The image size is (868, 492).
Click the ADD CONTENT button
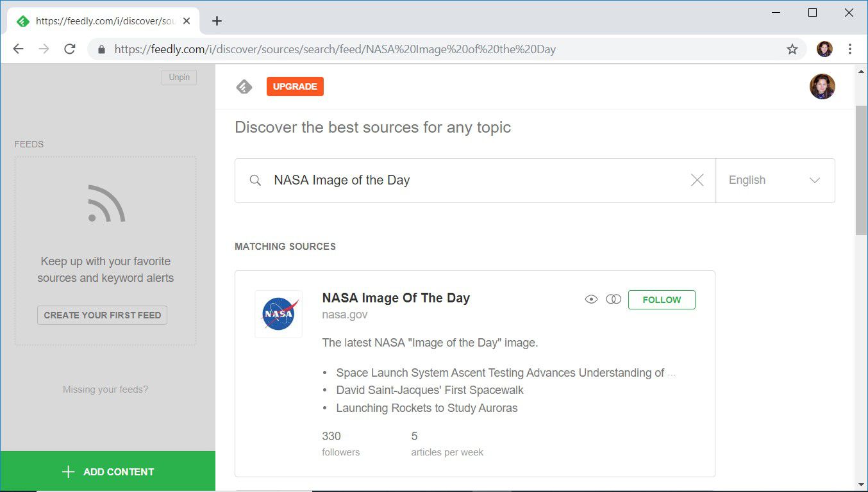(109, 471)
